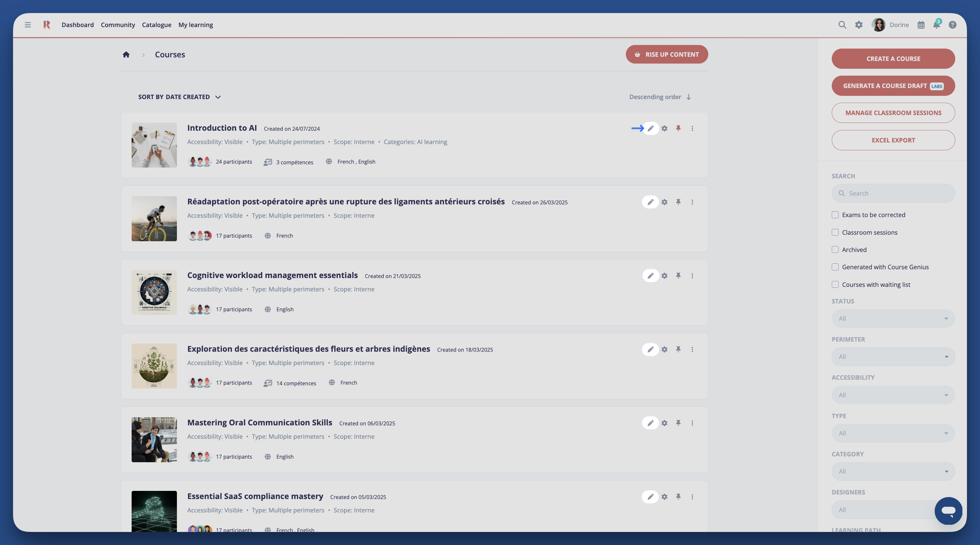Expand Sort by Date Created dropdown
The height and width of the screenshot is (545, 980).
coord(179,97)
